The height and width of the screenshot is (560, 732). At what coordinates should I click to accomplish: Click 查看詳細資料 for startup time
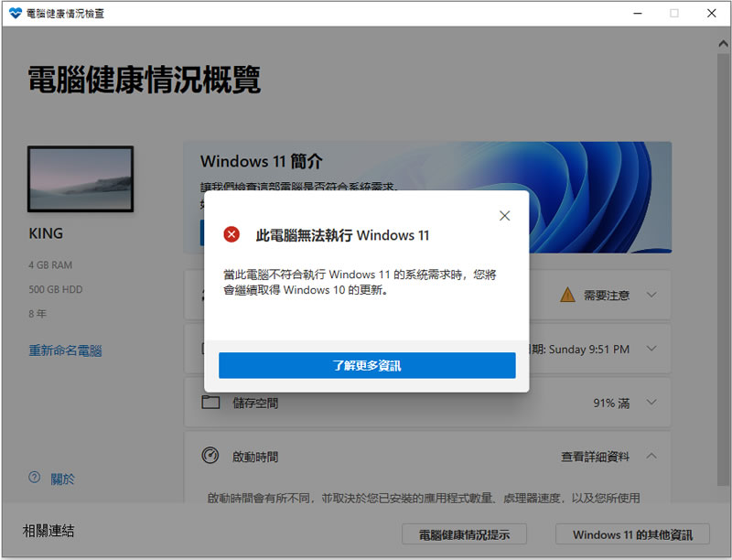tap(595, 457)
